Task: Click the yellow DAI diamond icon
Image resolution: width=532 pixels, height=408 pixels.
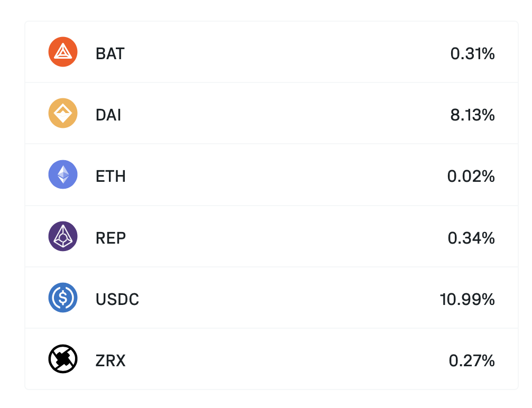Action: click(63, 113)
